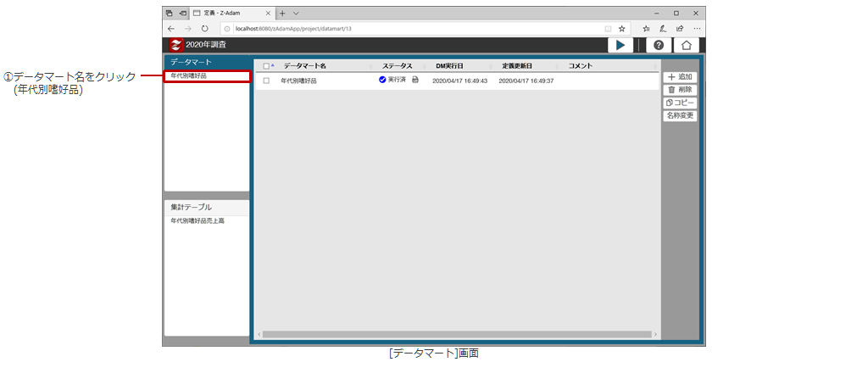Click the 削除 button
Viewport: 868px width, 373px height.
point(679,90)
